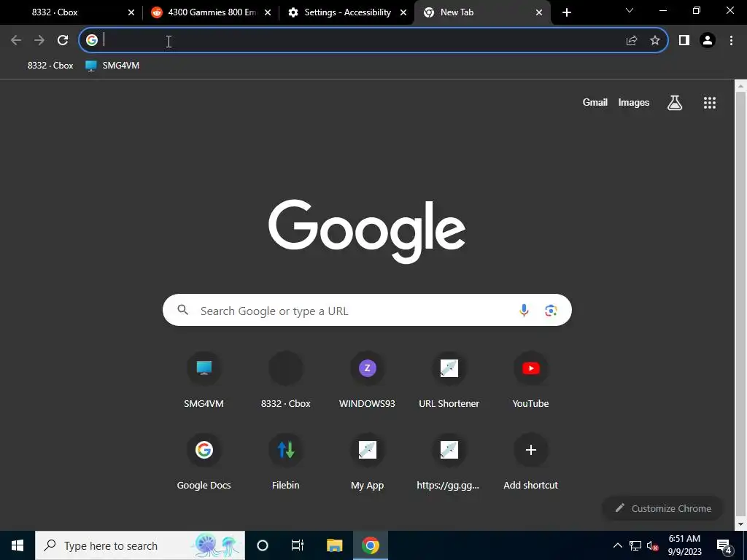Open the SMG4VM shortcut tile

pyautogui.click(x=204, y=381)
